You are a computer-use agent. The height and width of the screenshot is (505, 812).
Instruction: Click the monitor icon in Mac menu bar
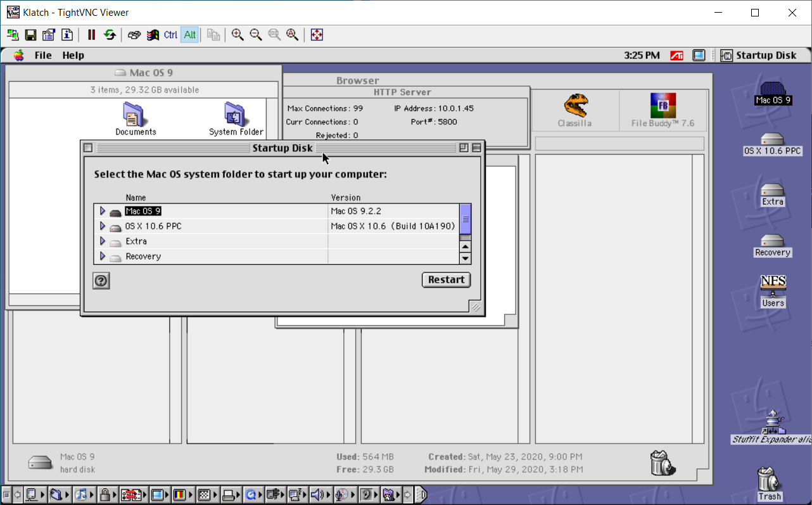coord(699,55)
